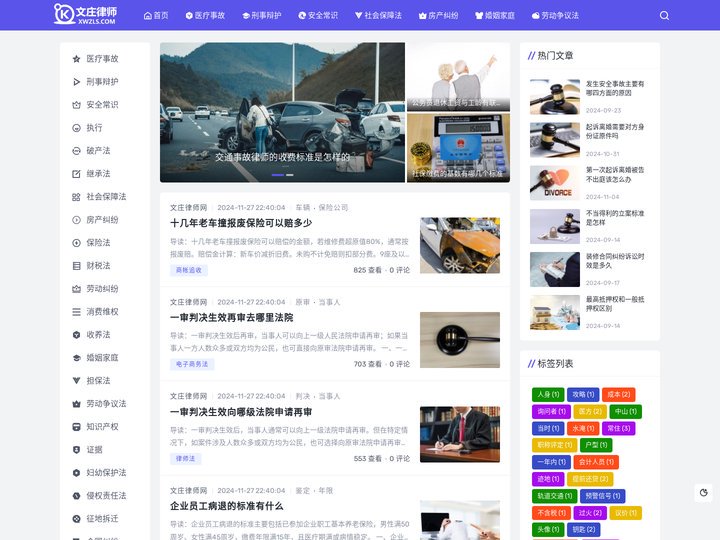Click icon beside sidebar 破产法
Viewport: 720px width, 540px height.
tap(76, 151)
